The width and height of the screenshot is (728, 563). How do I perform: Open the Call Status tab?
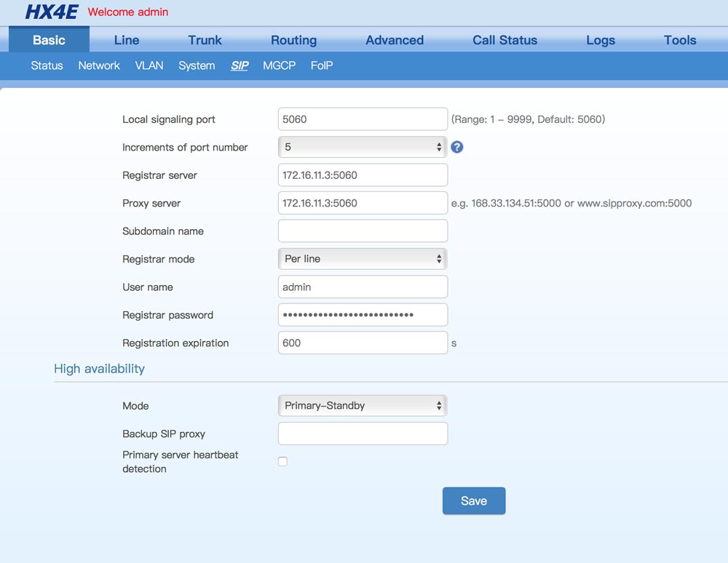tap(505, 40)
